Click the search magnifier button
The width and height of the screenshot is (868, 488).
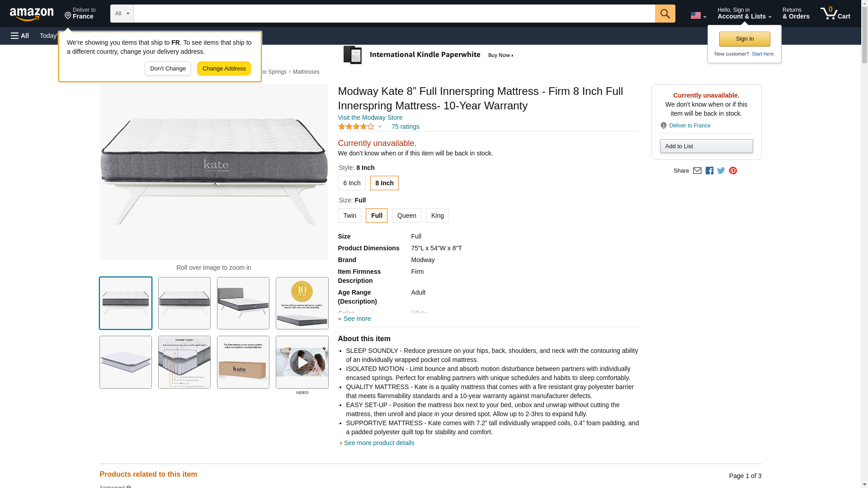(665, 14)
